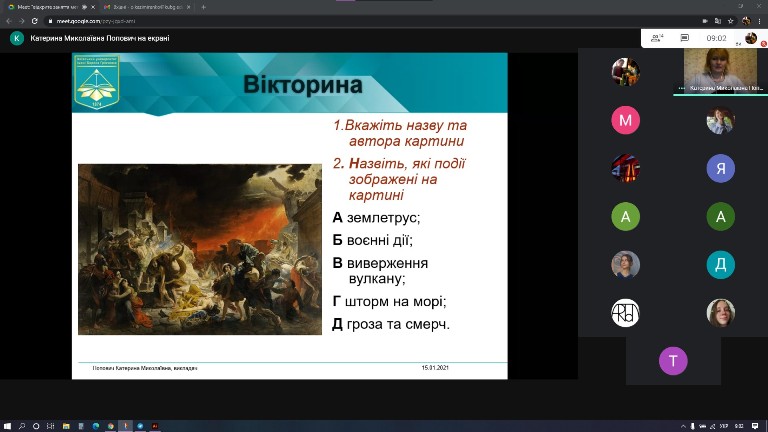Click the red muted microphone badge
The width and height of the screenshot is (768, 432).
pos(764,44)
